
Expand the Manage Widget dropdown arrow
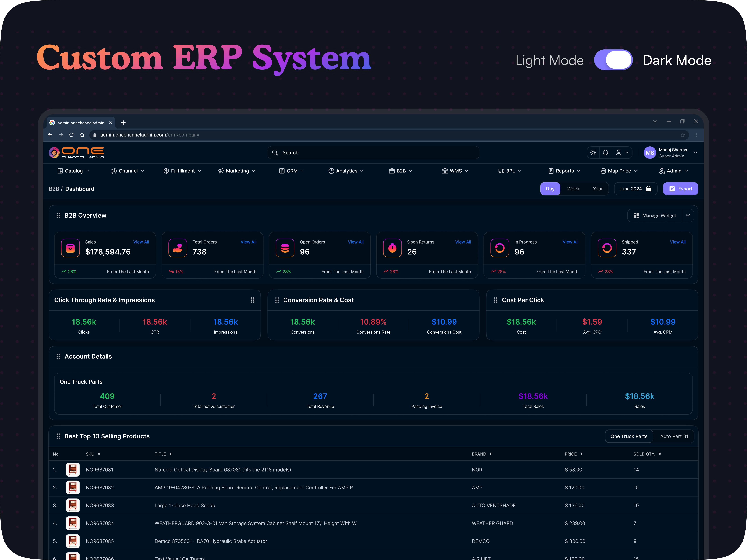pos(688,216)
